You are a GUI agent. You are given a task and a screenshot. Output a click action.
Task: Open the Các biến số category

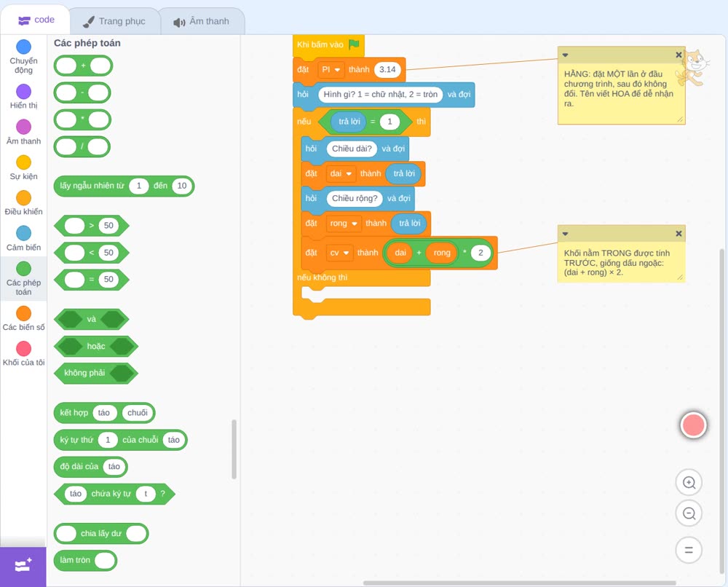pyautogui.click(x=24, y=318)
